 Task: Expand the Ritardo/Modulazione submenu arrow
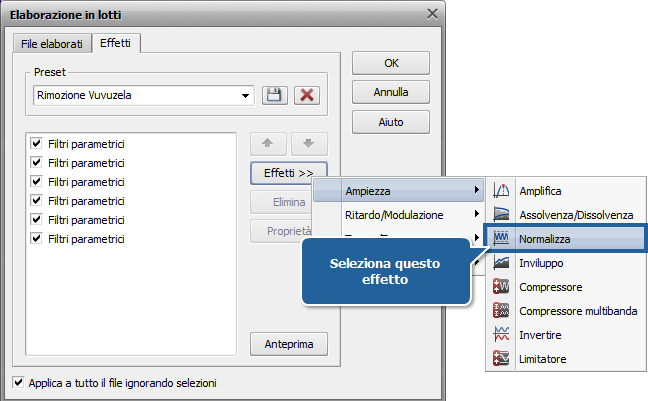476,214
